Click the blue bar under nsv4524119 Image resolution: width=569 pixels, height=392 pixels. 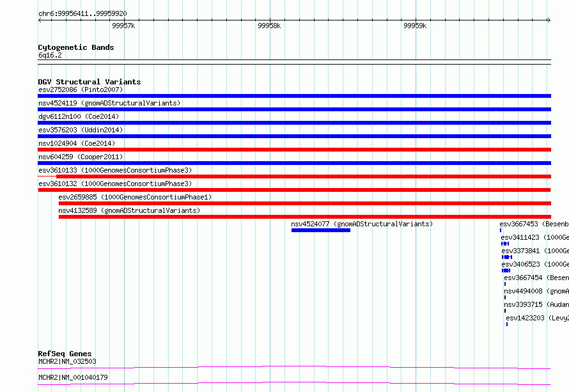[294, 109]
